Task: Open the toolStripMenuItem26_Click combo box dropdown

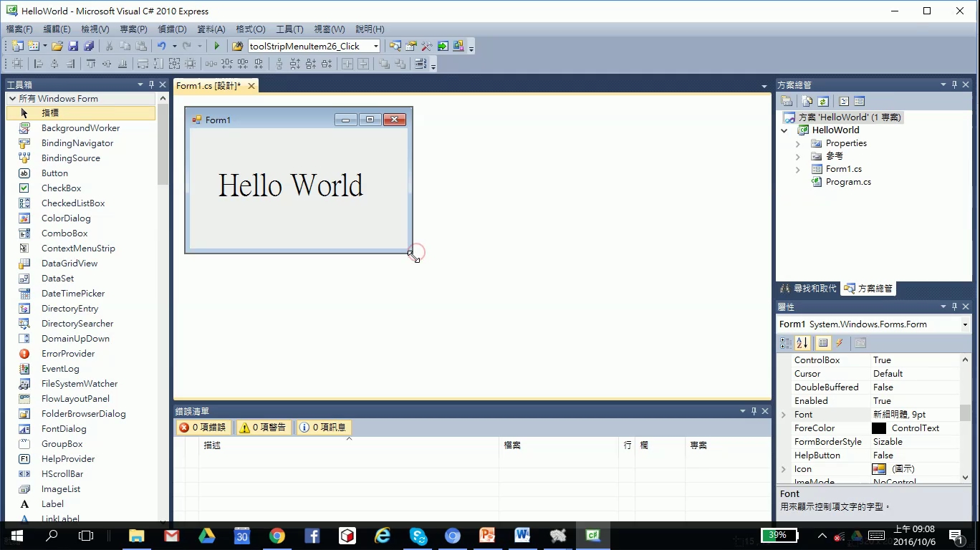Action: 375,46
